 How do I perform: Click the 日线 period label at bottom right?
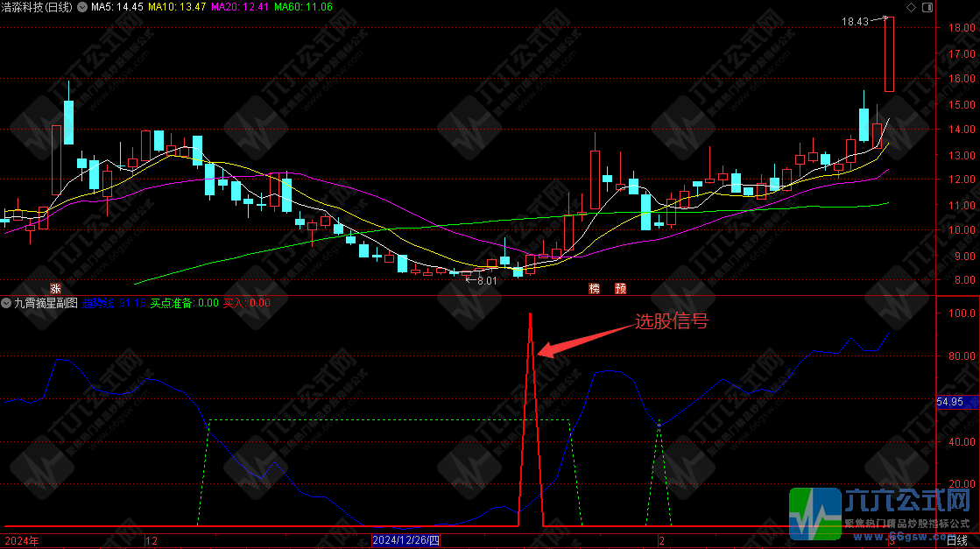pyautogui.click(x=958, y=541)
